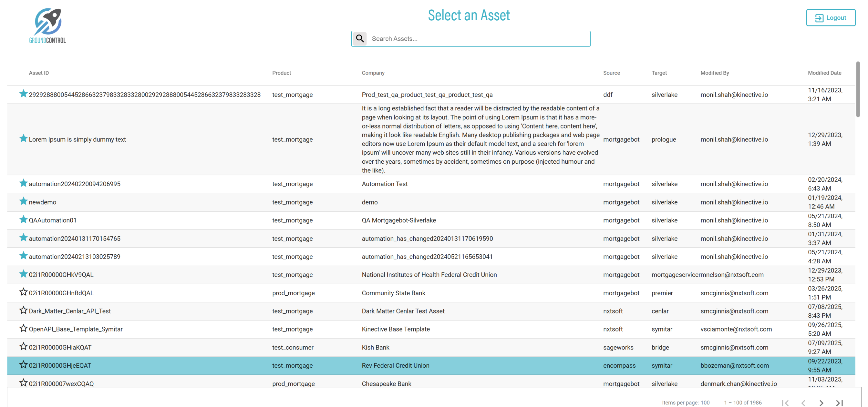868x407 pixels.
Task: Sort by Company column header
Action: click(x=373, y=73)
